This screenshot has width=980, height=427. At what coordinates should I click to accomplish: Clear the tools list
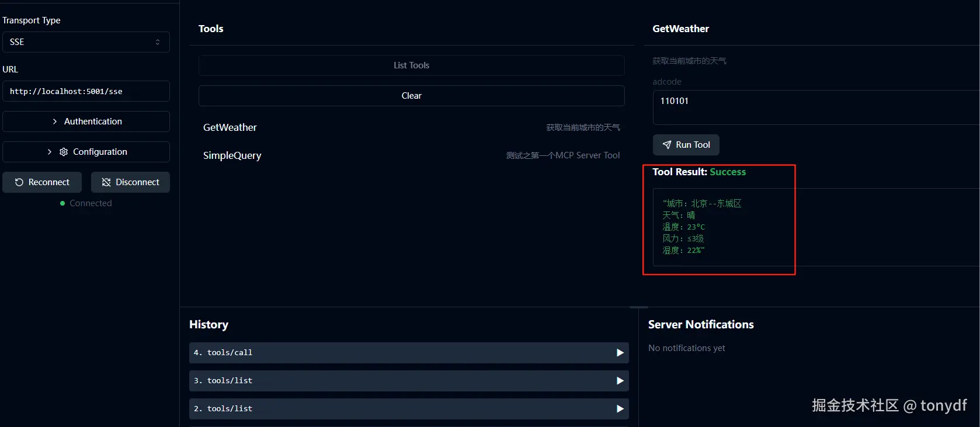click(411, 96)
